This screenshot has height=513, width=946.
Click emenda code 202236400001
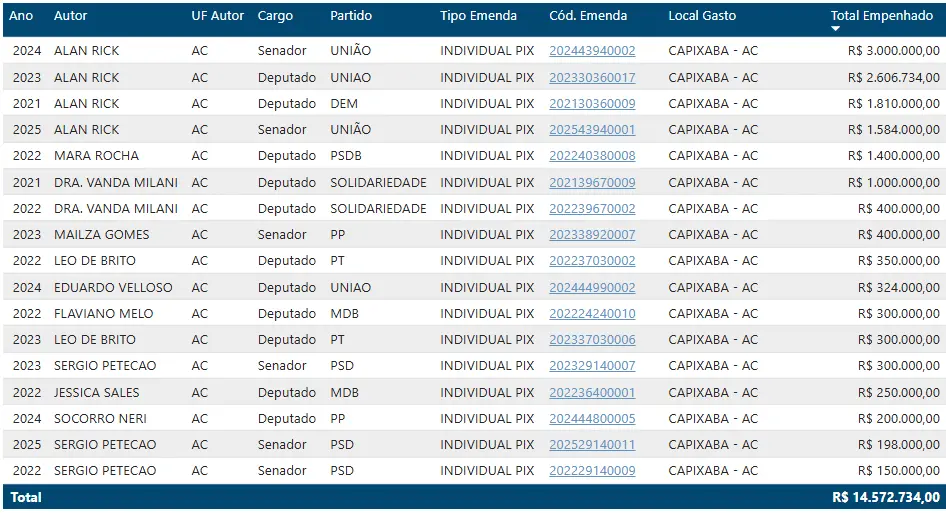pyautogui.click(x=592, y=392)
